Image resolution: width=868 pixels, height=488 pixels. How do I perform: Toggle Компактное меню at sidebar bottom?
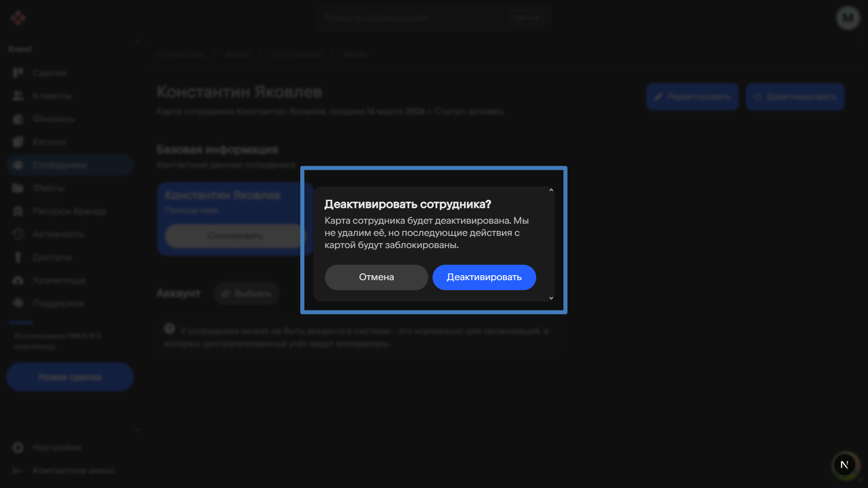tap(68, 470)
